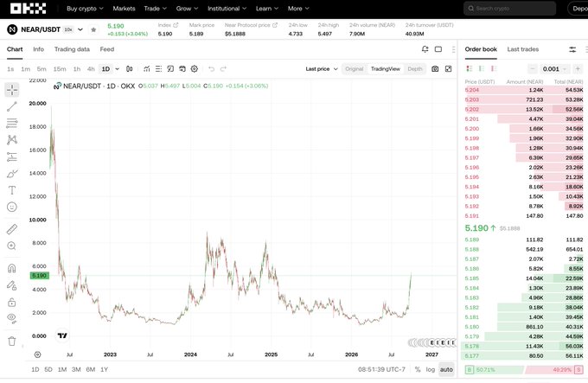Set chart interval to 4h
Screen dimensions: 588x383
click(x=91, y=69)
